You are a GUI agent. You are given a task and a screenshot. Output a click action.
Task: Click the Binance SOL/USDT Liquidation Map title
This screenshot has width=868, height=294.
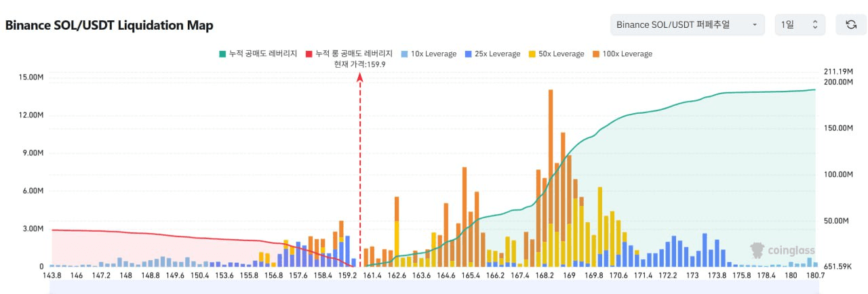point(109,26)
